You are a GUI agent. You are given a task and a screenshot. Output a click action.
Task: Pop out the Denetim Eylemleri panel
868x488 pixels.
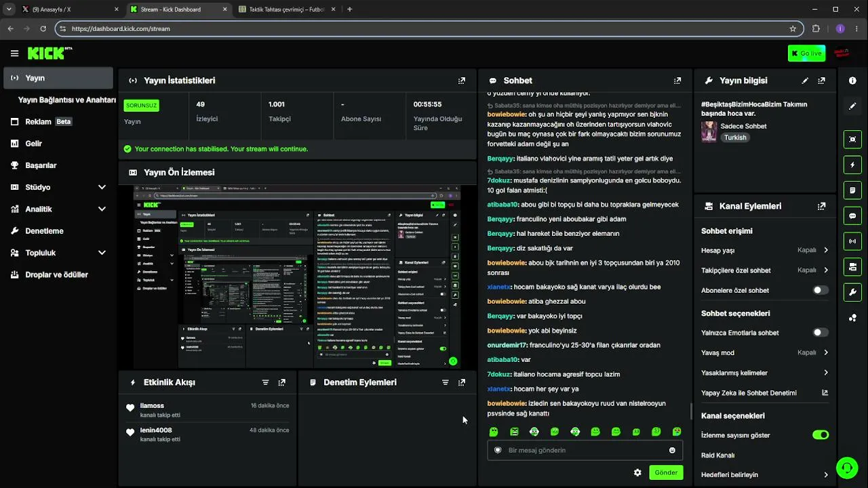coord(462,382)
